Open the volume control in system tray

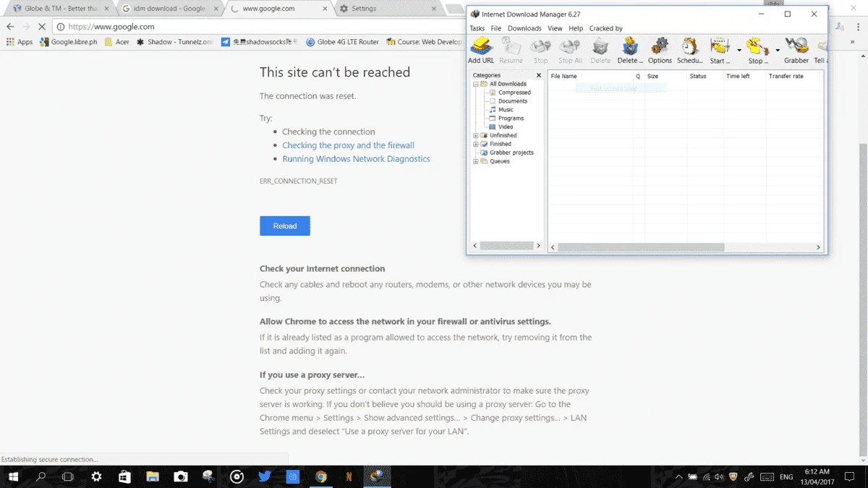point(720,477)
